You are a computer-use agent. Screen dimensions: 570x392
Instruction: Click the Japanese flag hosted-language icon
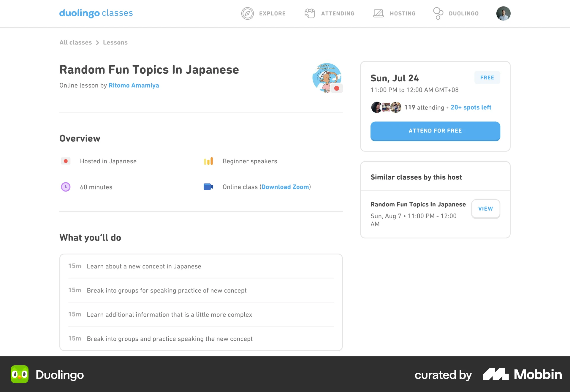66,161
